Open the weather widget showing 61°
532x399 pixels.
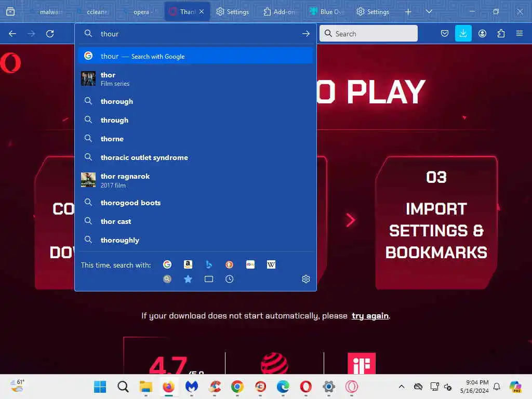(17, 386)
